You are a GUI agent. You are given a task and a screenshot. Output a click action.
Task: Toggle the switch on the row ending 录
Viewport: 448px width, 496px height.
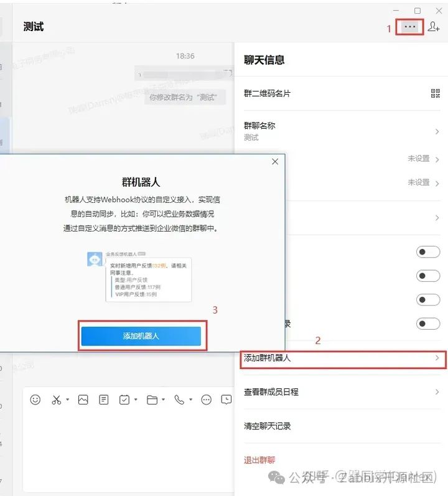[427, 324]
